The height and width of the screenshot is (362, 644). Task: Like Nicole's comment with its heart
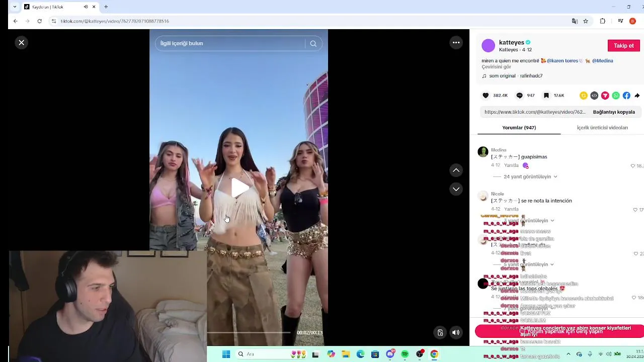pos(635,210)
